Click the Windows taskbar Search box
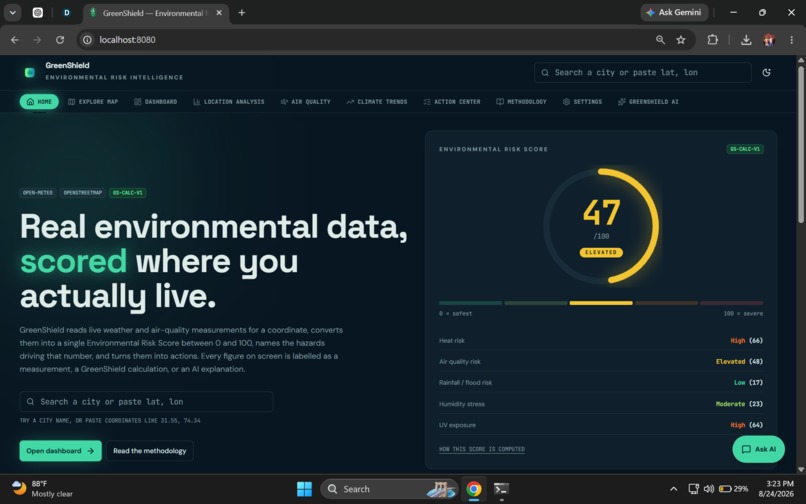 [389, 489]
